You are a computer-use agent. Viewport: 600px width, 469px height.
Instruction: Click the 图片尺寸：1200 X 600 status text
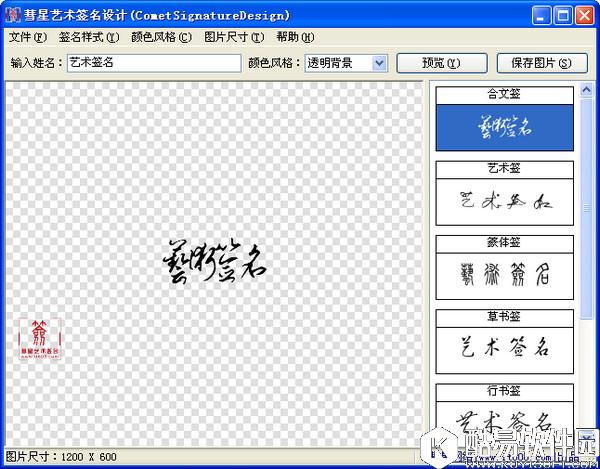click(x=61, y=457)
